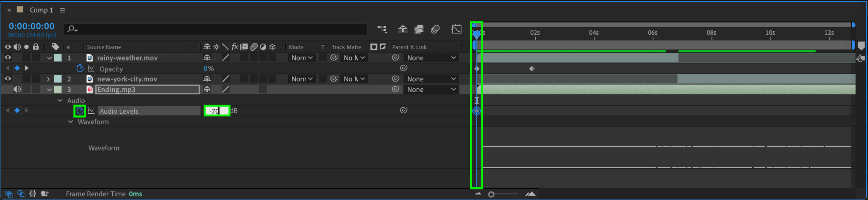Screen dimensions: 868x200
Task: Open blending Mode dropdown for rainy-weather.mov
Action: pyautogui.click(x=302, y=58)
